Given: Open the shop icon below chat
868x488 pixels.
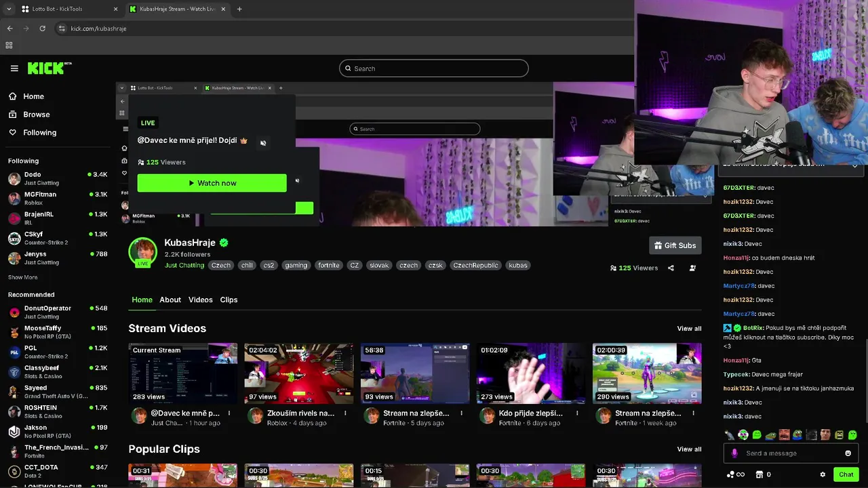Looking at the screenshot, I should point(759,474).
